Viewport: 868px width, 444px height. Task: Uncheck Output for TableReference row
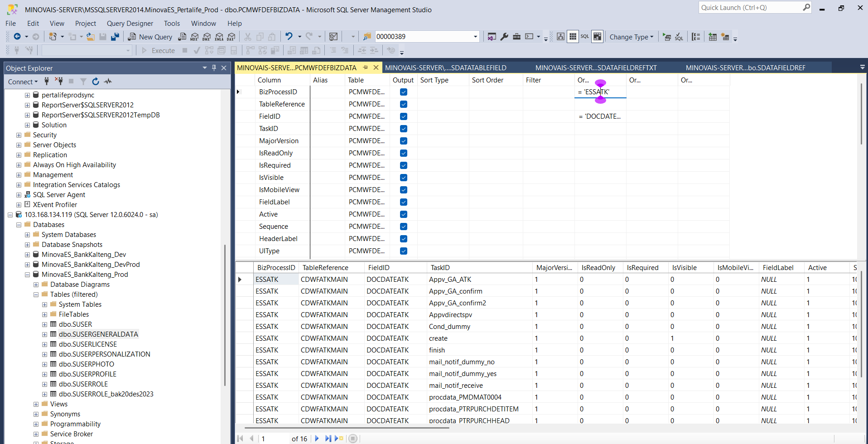pyautogui.click(x=404, y=104)
